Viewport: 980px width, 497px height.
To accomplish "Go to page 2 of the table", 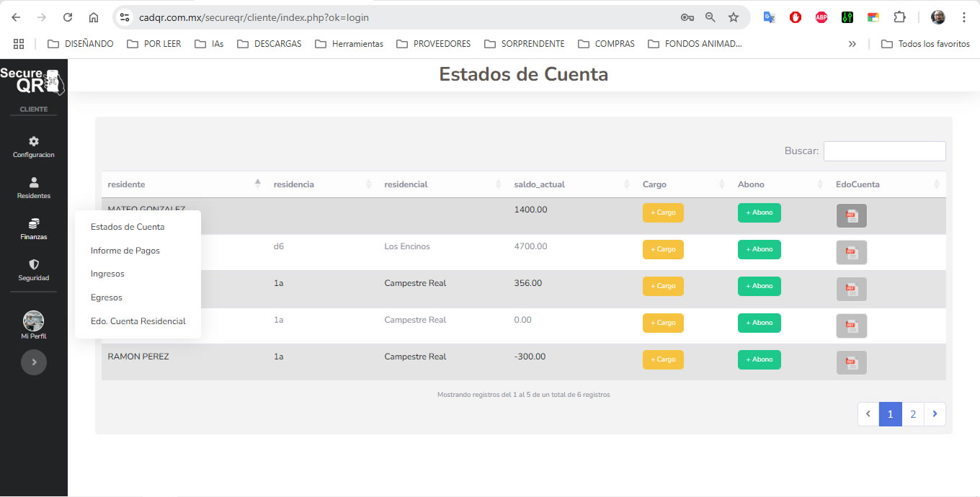I will pyautogui.click(x=913, y=414).
